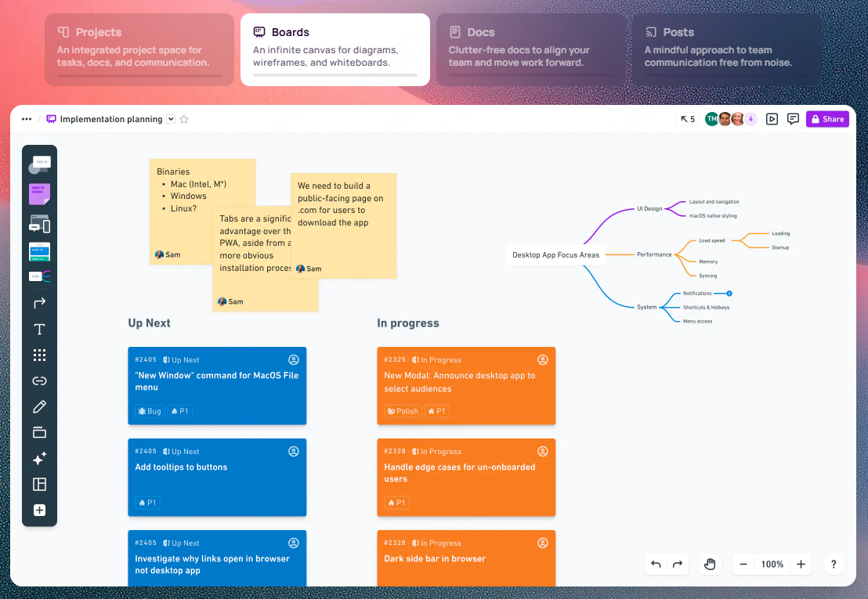
Task: Click the AI sparkle tool
Action: [39, 459]
